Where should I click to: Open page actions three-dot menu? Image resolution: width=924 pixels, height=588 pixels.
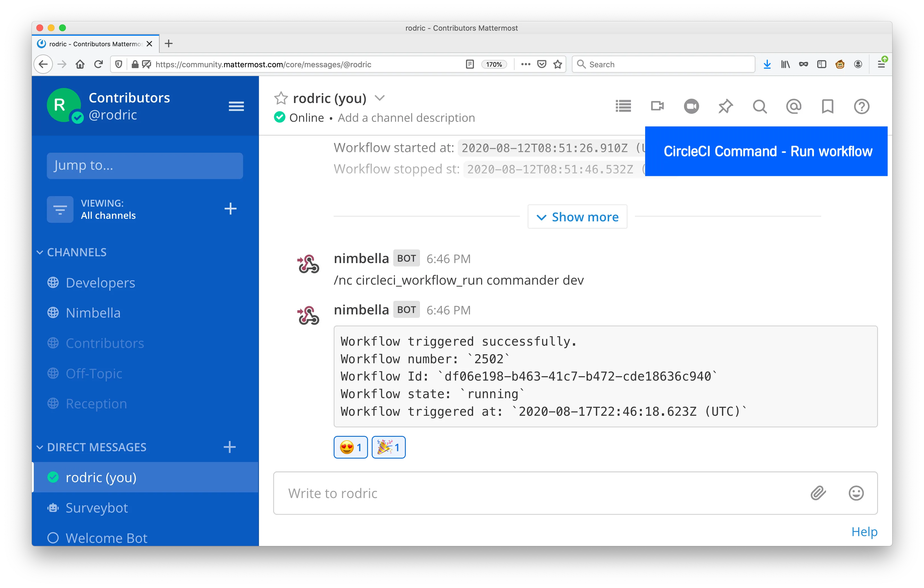pyautogui.click(x=526, y=64)
